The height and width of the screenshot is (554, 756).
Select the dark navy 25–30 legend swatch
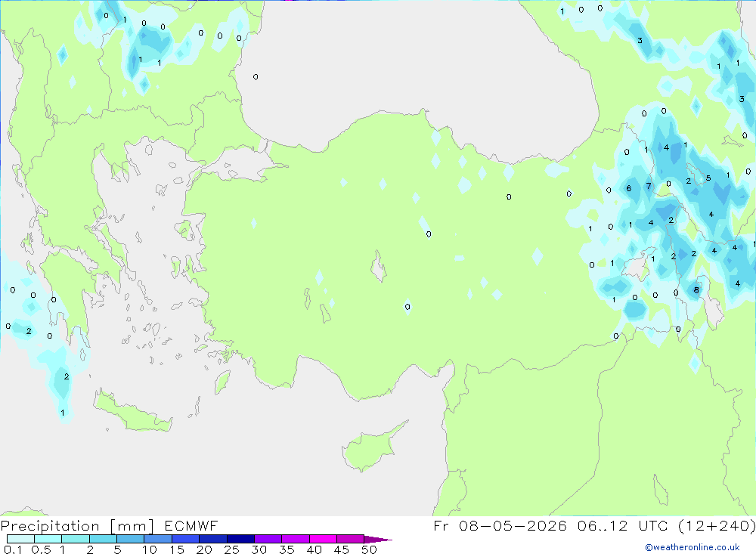[x=240, y=539]
